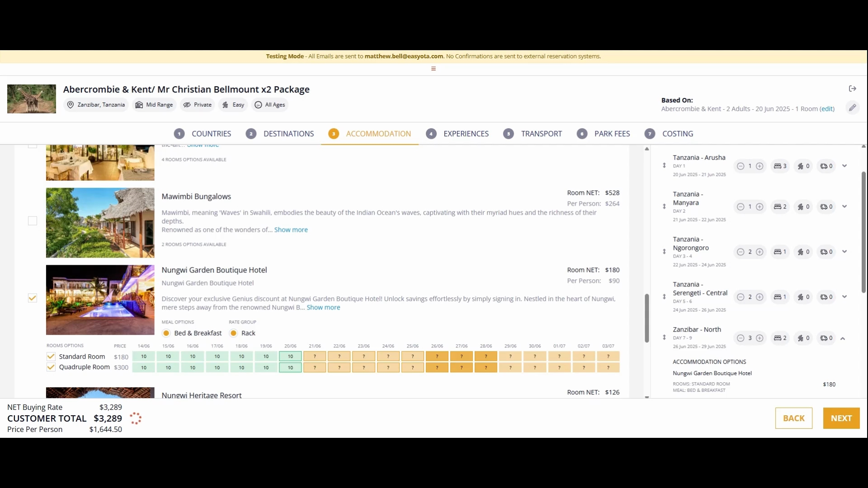Screen dimensions: 868x488
Task: Open transport icon for Serengeti - Central
Action: point(826,297)
